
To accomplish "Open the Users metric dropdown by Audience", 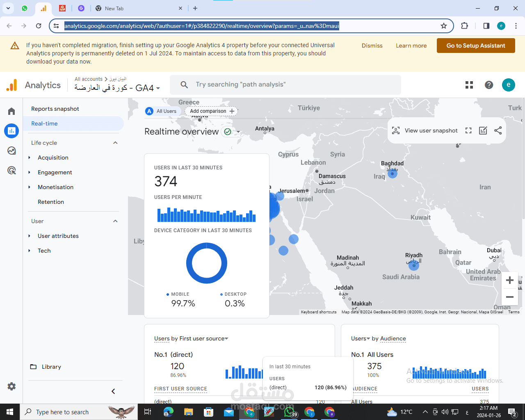I will point(361,338).
